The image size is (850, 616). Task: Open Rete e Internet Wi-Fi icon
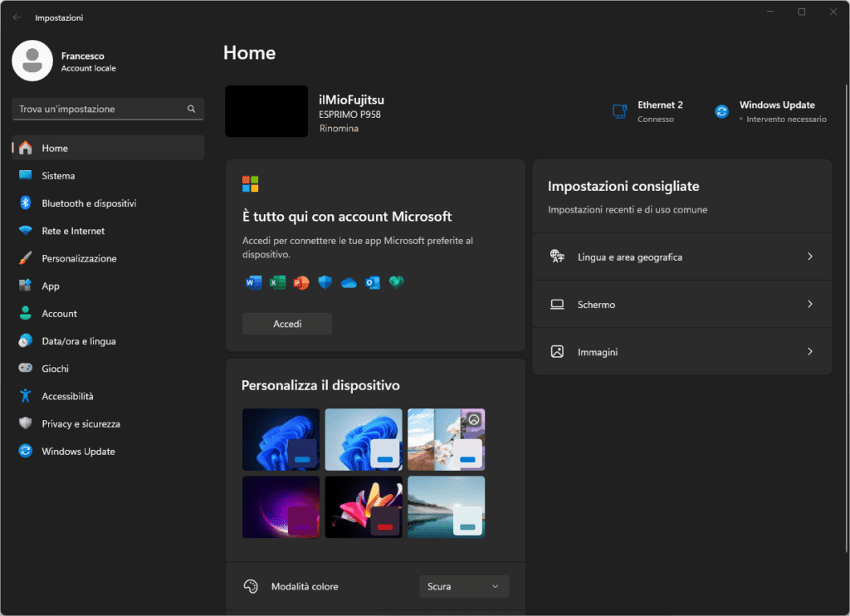point(25,231)
